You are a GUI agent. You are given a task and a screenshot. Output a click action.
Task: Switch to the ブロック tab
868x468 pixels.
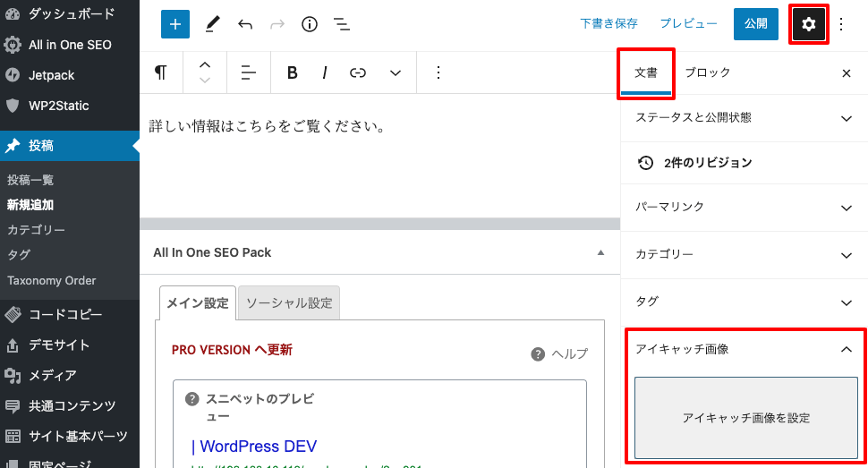click(x=708, y=73)
